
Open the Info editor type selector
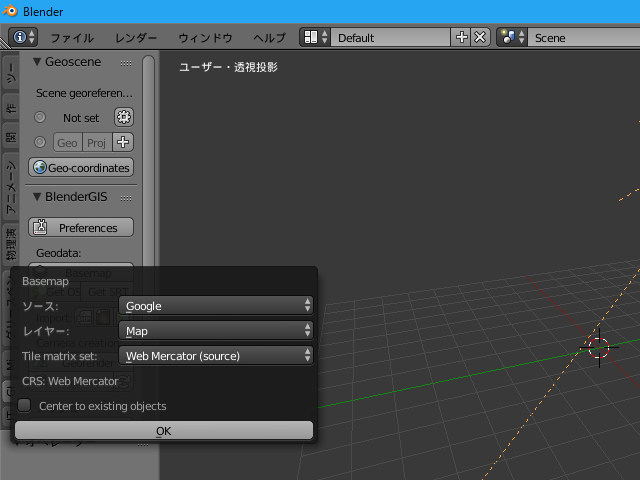pyautogui.click(x=23, y=37)
